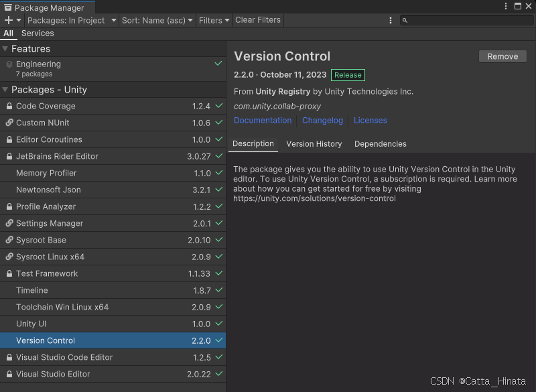Click the green checkmark next to Timeline
This screenshot has height=392, width=536.
tap(220, 290)
